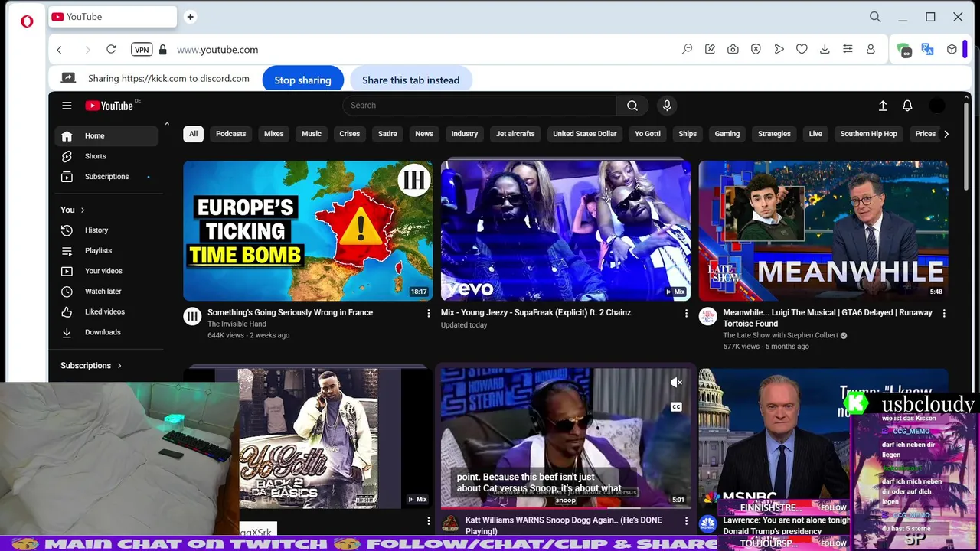Image resolution: width=980 pixels, height=551 pixels.
Task: Click the Opera send/flow arrow icon
Action: click(779, 49)
